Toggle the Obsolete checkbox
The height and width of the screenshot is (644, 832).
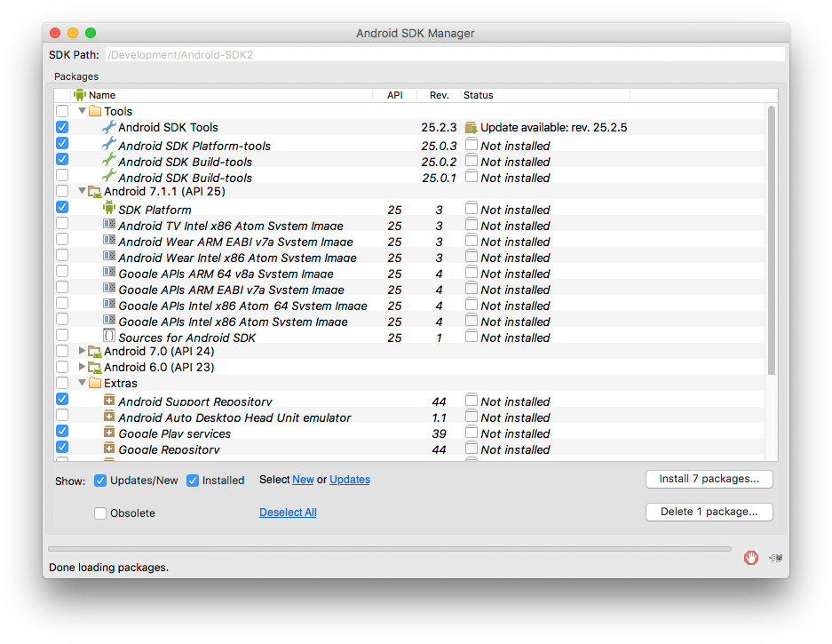pyautogui.click(x=99, y=513)
